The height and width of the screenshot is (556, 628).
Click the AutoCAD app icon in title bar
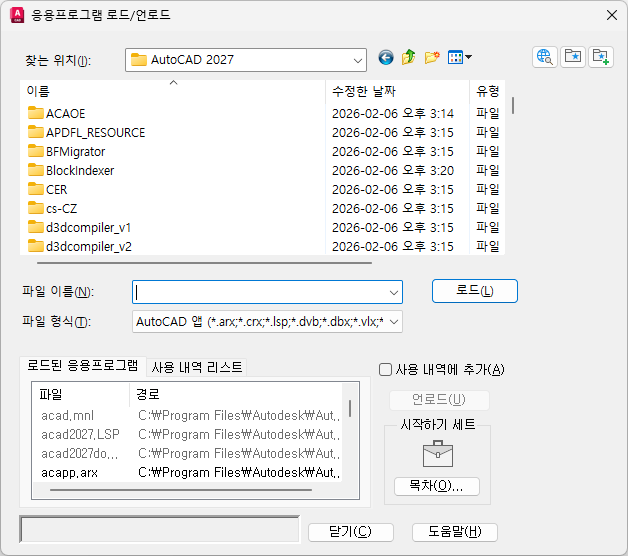[17, 15]
